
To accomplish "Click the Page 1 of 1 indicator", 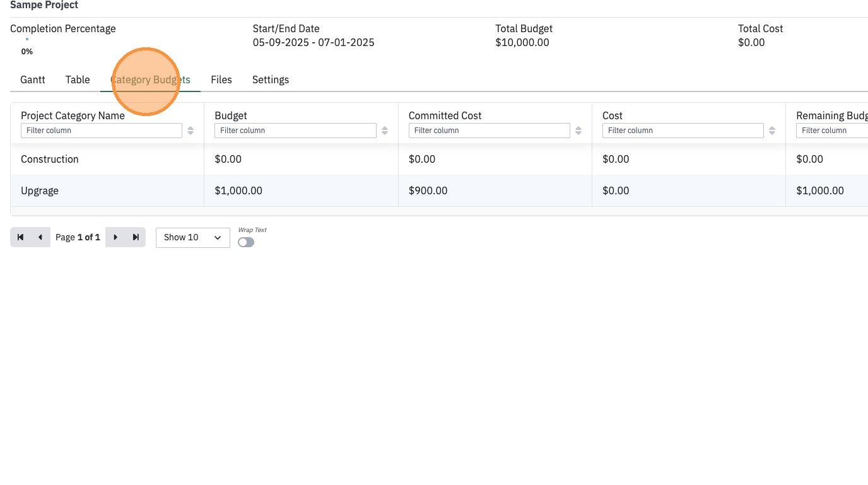I will tap(78, 237).
